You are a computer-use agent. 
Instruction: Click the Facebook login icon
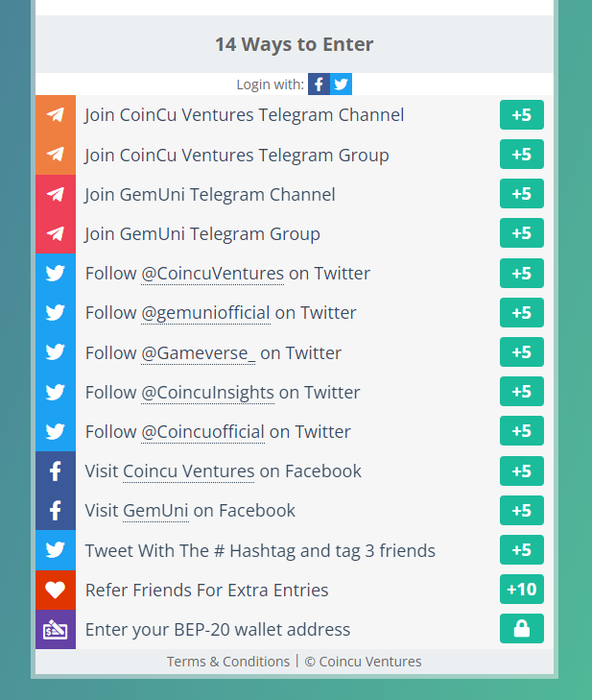[x=319, y=84]
